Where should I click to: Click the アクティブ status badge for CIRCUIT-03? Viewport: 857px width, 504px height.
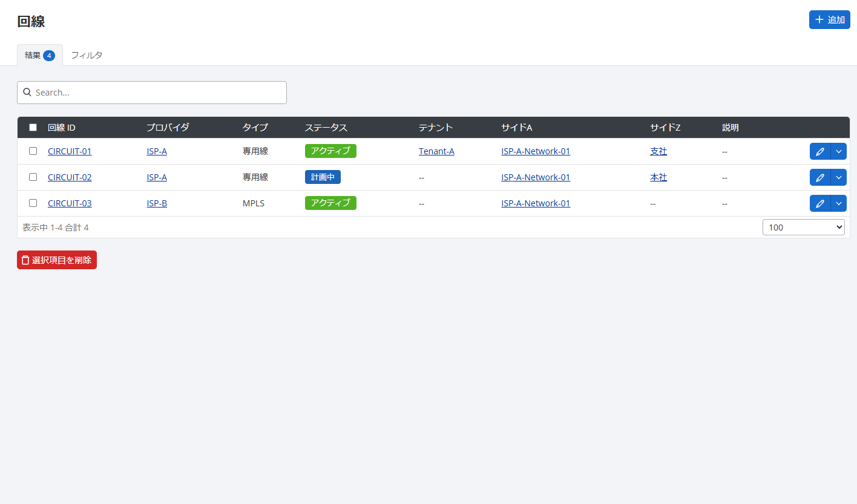[x=330, y=203]
